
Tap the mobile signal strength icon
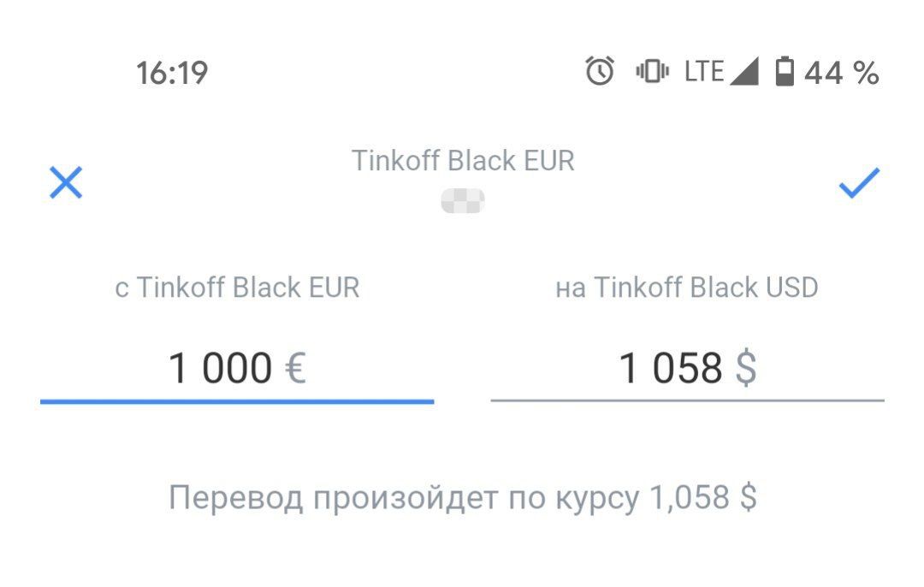pyautogui.click(x=744, y=72)
